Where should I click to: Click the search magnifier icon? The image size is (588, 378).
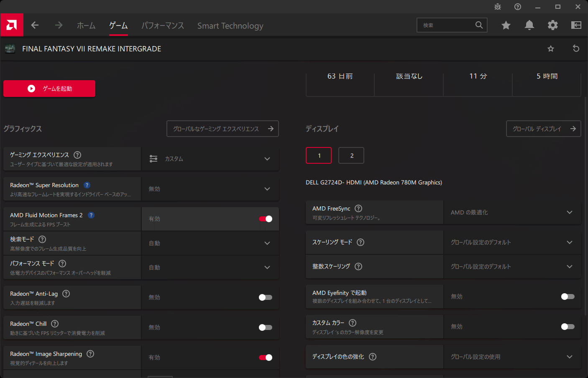pyautogui.click(x=479, y=25)
